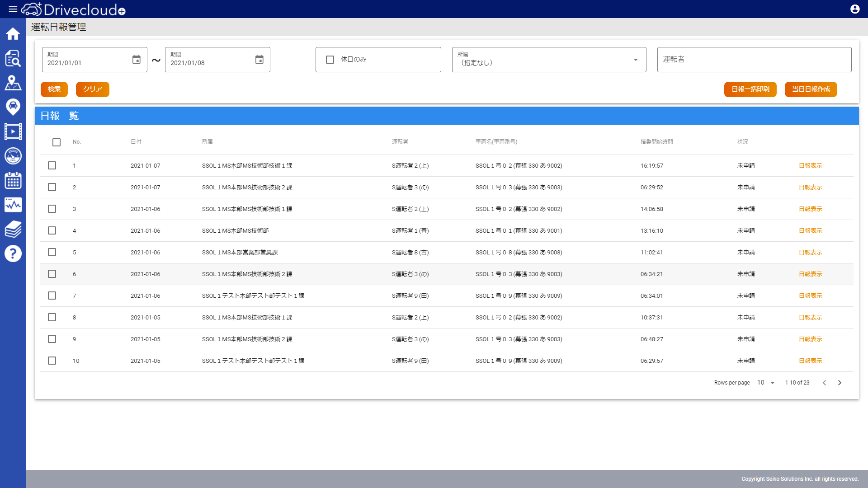Open 日報表示 link for row 3
868x488 pixels.
point(810,209)
